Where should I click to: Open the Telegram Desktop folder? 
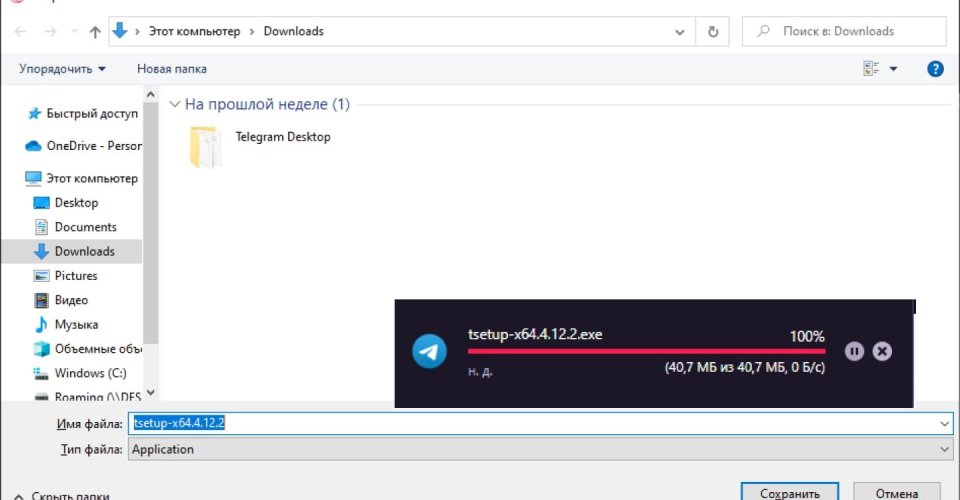pyautogui.click(x=205, y=146)
